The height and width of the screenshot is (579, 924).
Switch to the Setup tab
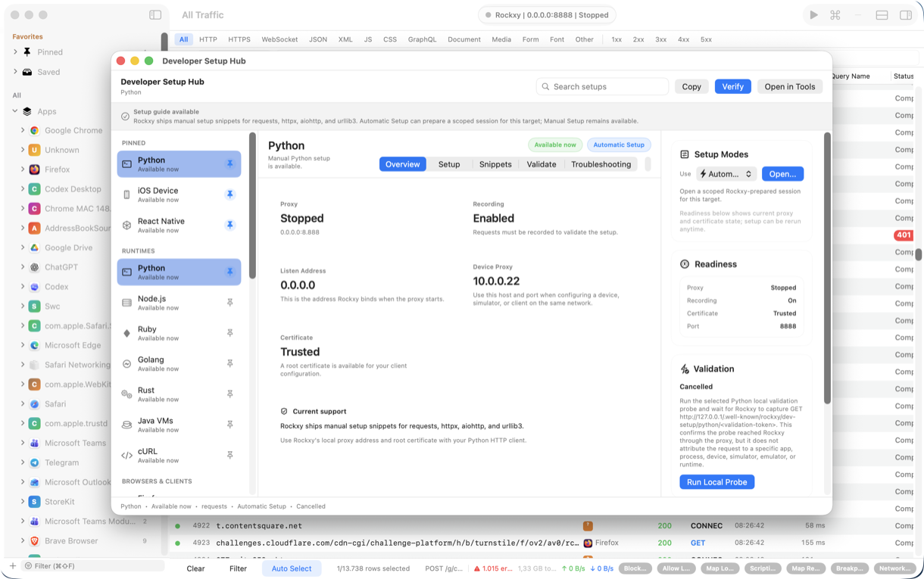coord(449,164)
